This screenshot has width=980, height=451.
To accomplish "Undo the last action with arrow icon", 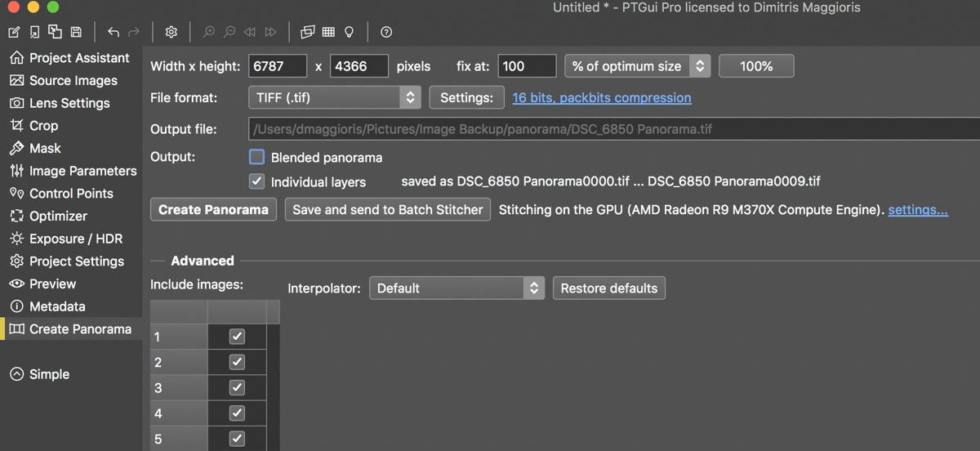I will click(x=114, y=32).
